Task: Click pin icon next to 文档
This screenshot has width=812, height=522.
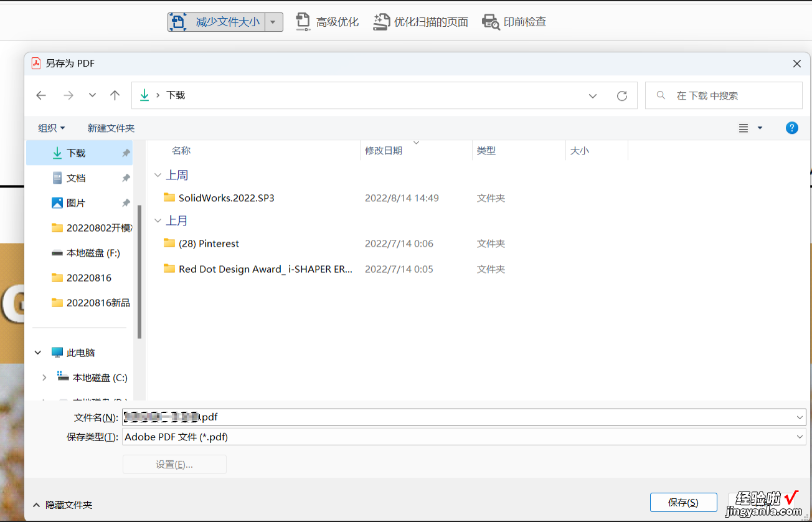Action: coord(126,178)
